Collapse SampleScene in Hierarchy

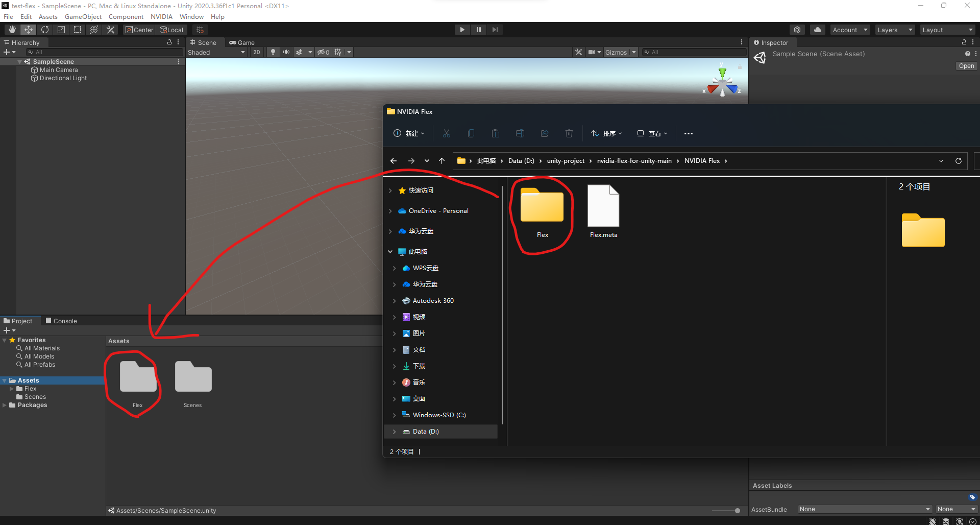click(19, 62)
